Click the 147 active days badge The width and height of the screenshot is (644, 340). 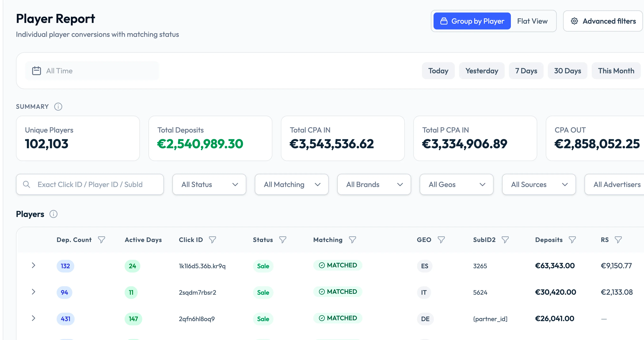(x=133, y=319)
